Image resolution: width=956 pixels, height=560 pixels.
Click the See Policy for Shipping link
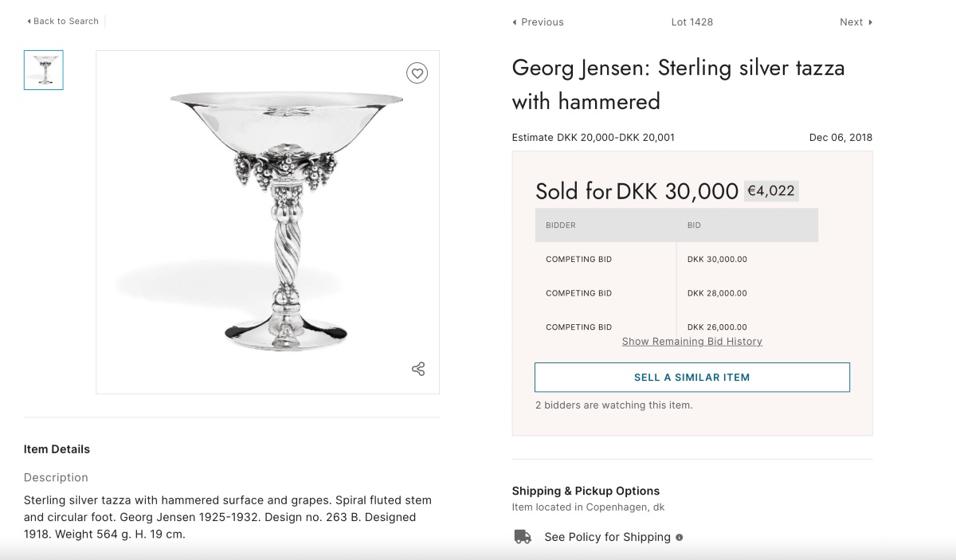click(607, 537)
